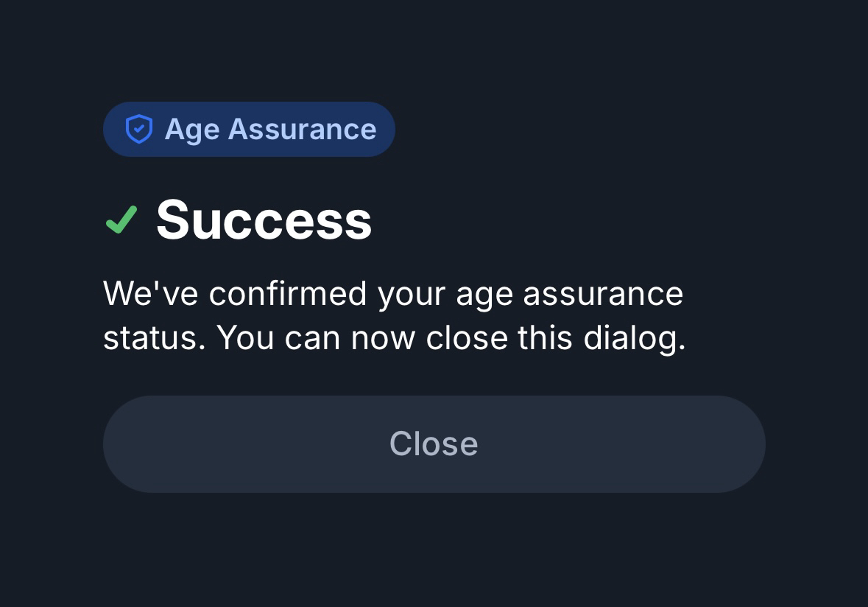Click "We've confirmed your age assurance" line
868x607 pixels.
tap(393, 293)
